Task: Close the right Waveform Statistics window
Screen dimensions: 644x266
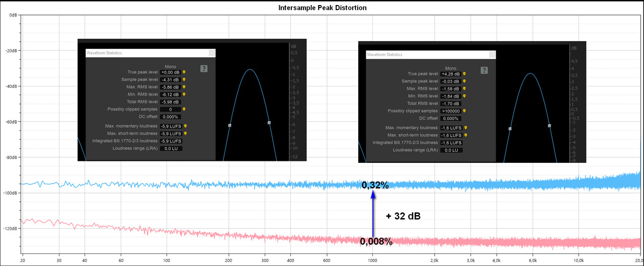Action: [493, 54]
